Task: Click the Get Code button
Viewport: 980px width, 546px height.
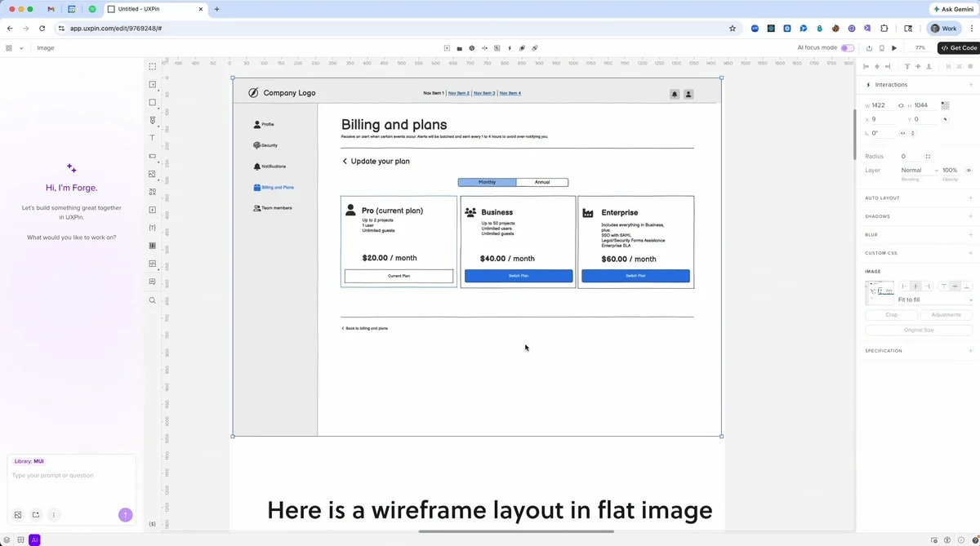Action: 958,48
